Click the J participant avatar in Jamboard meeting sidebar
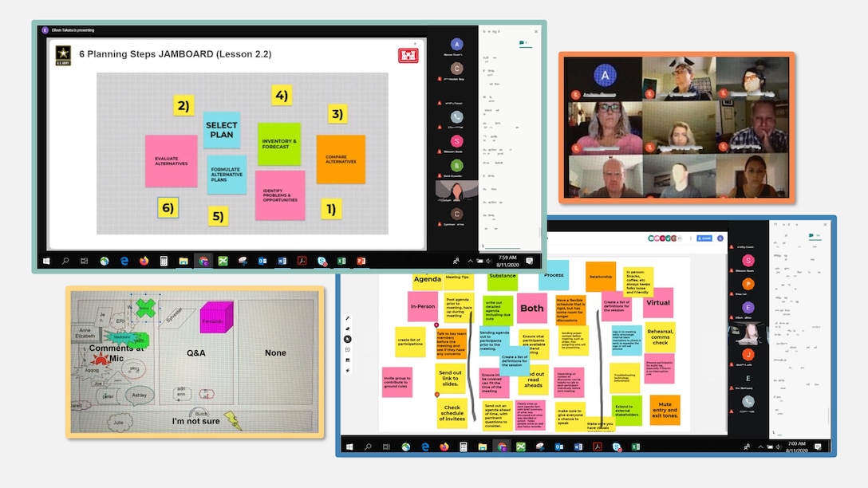The width and height of the screenshot is (868, 488). tap(748, 355)
